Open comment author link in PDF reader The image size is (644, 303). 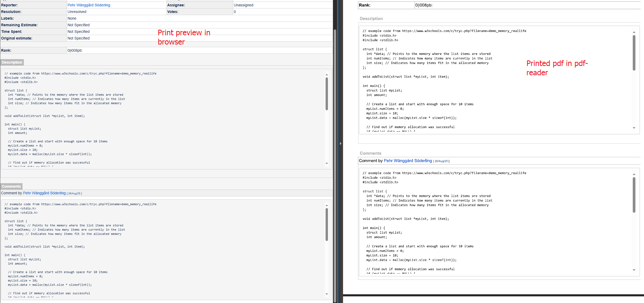coord(408,161)
